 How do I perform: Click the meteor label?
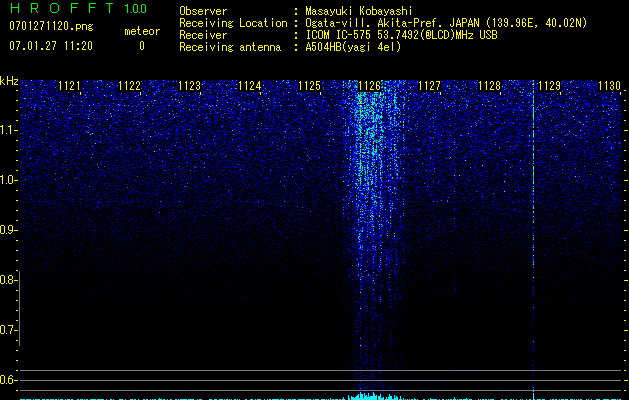tap(142, 31)
